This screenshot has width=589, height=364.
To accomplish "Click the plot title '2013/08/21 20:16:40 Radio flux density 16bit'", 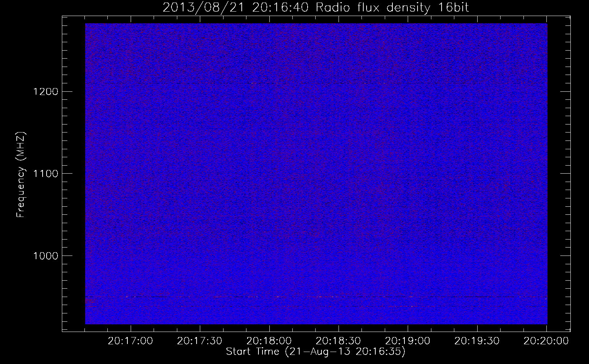I will [x=316, y=8].
